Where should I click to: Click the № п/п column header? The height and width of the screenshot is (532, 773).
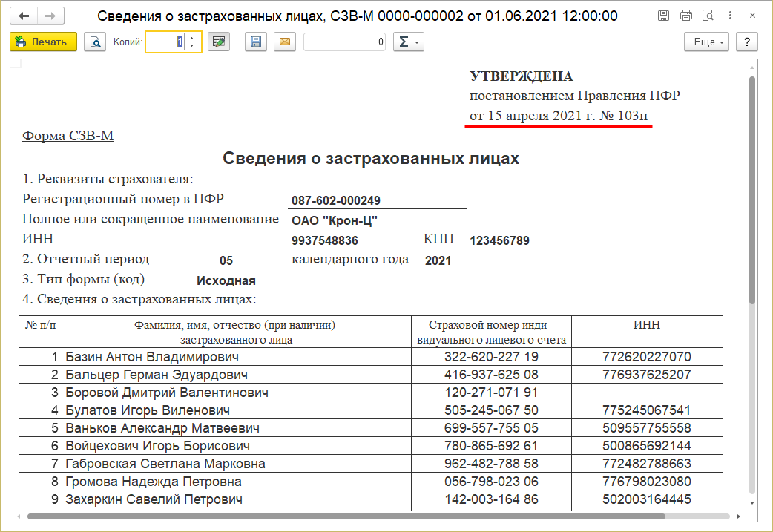point(40,332)
